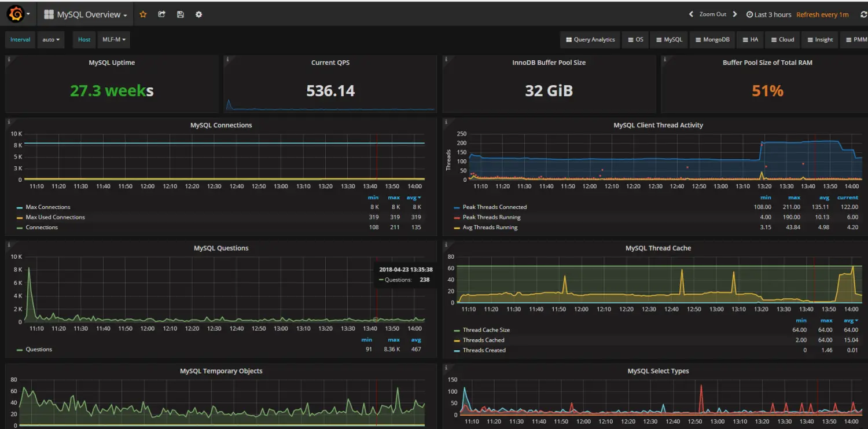This screenshot has width=868, height=429.
Task: Click the 51% of total RAM value
Action: (x=767, y=91)
